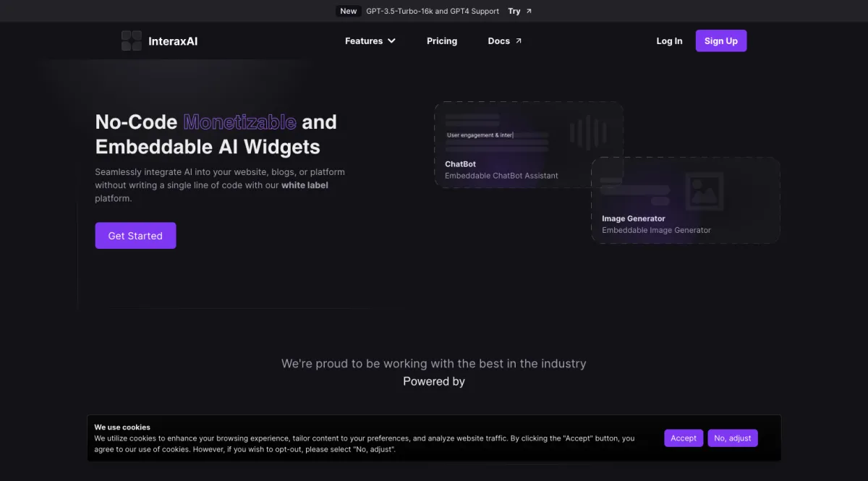Expand the Features dropdown menu
Image resolution: width=868 pixels, height=481 pixels.
pyautogui.click(x=370, y=41)
